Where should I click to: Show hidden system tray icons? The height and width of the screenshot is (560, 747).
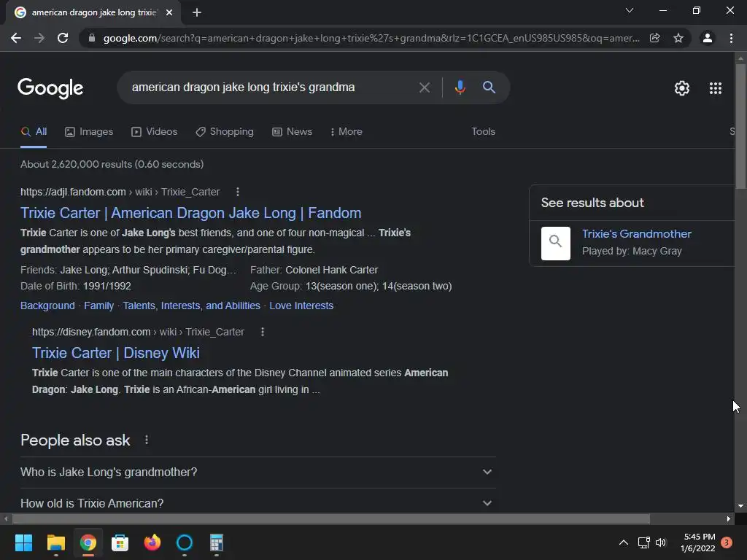(623, 542)
